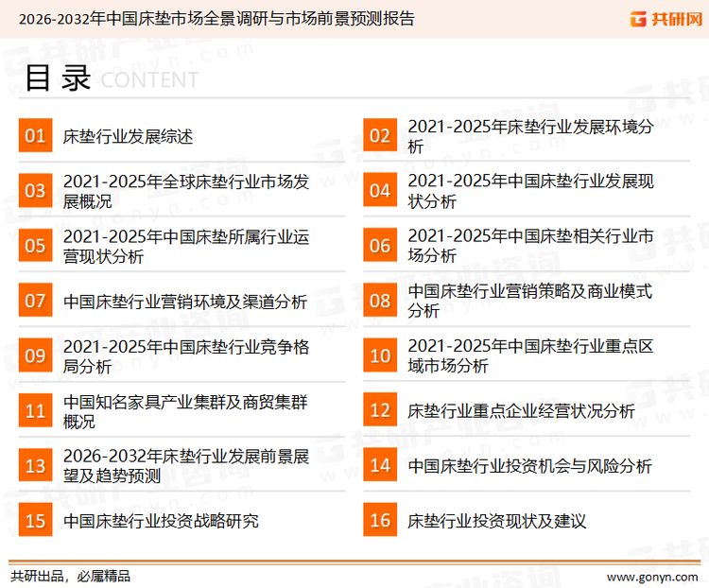The width and height of the screenshot is (709, 588).
Task: Select chapter title 中国床垫行业营销环境及渠道分析
Action: pyautogui.click(x=185, y=302)
